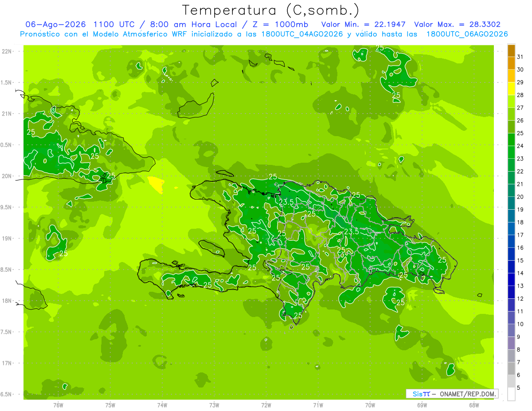
Task: Click the "70W" longitude label
Action: [x=370, y=405]
